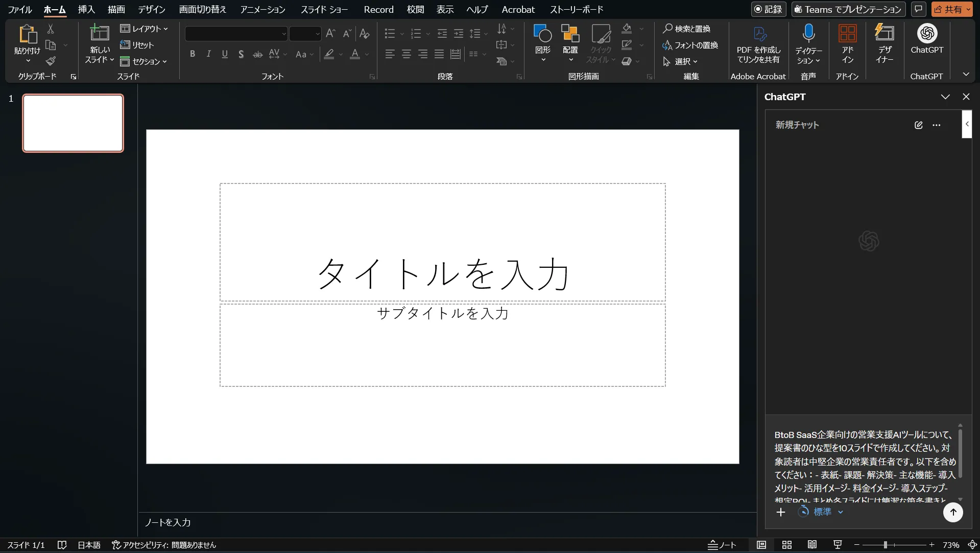Viewport: 980px width, 553px height.
Task: Toggle left text alignment
Action: point(390,54)
